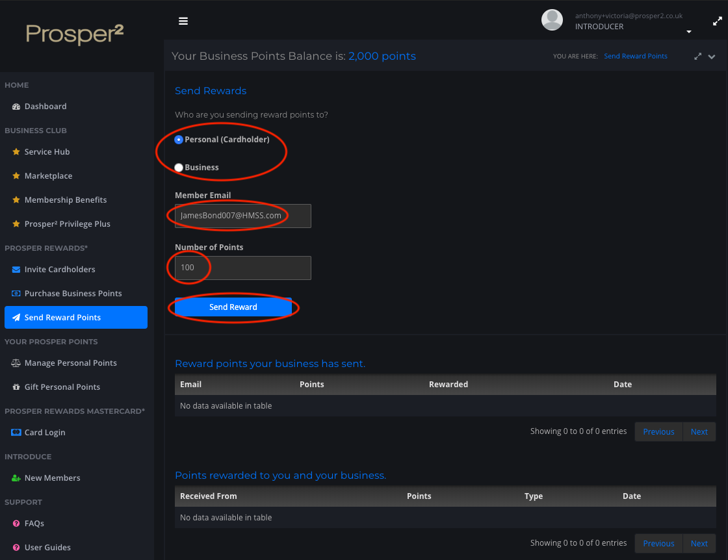Sort sent table by Email column
Image resolution: width=728 pixels, height=560 pixels.
[191, 385]
